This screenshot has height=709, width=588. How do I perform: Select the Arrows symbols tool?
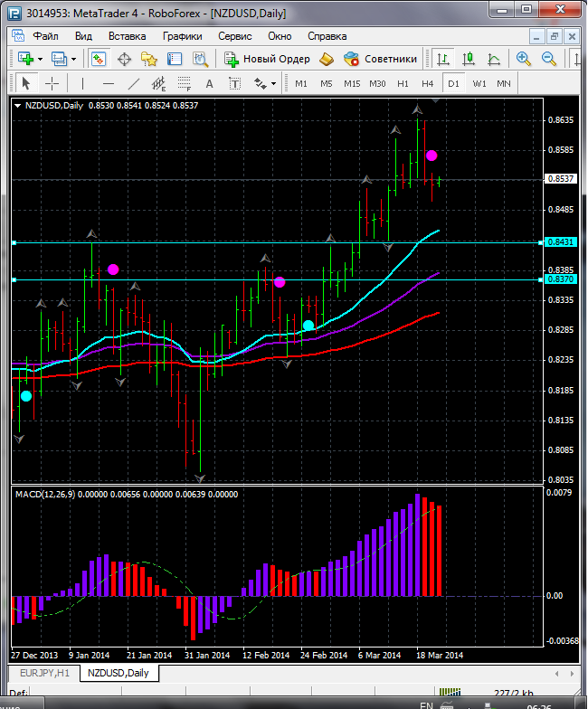(x=261, y=83)
